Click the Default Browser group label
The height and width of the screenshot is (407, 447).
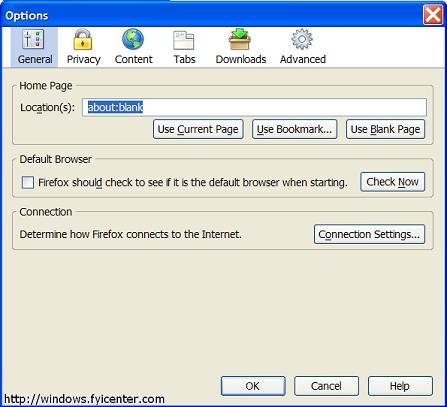click(x=55, y=159)
